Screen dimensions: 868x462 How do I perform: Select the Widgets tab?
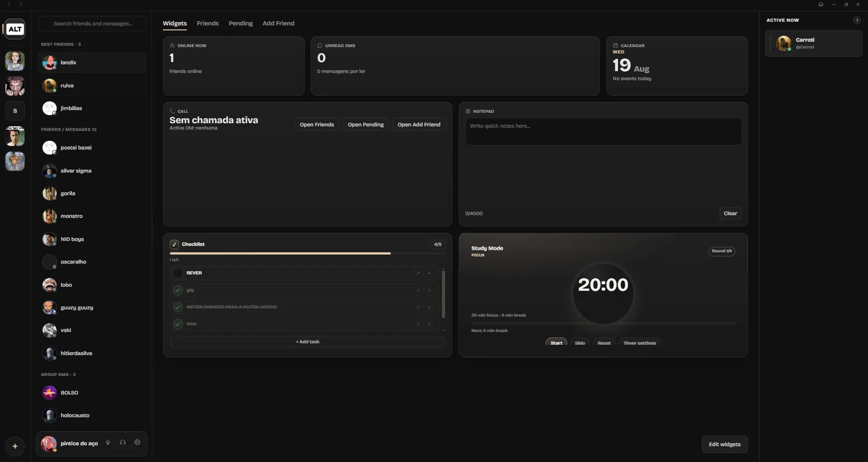175,24
